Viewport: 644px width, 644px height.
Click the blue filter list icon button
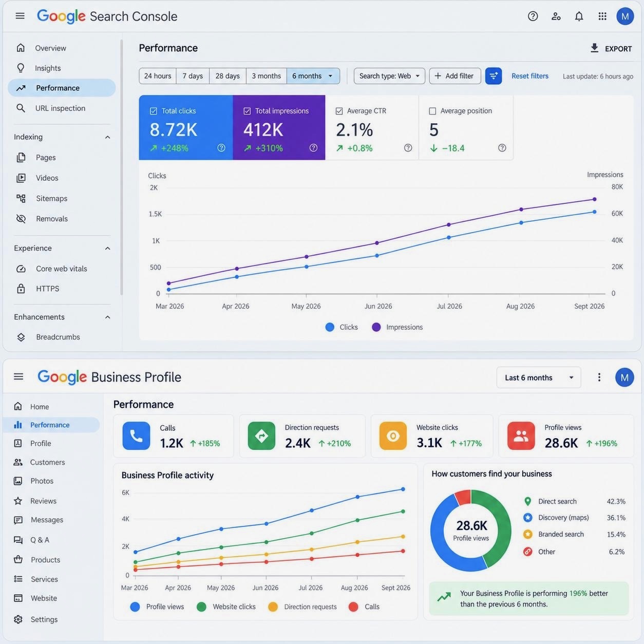494,76
